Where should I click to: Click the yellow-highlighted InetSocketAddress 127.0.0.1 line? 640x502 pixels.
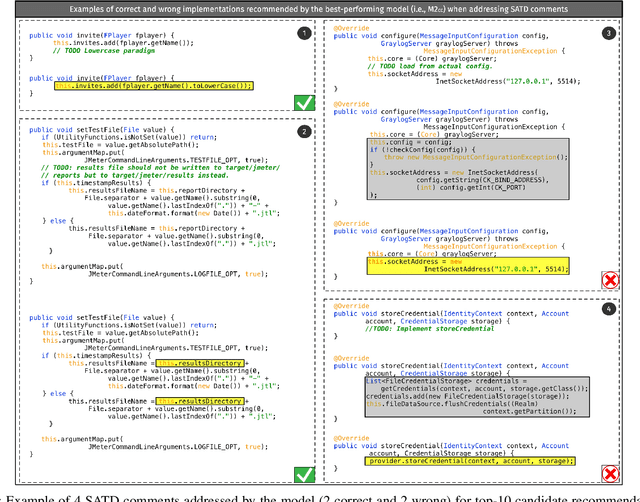[x=466, y=265]
